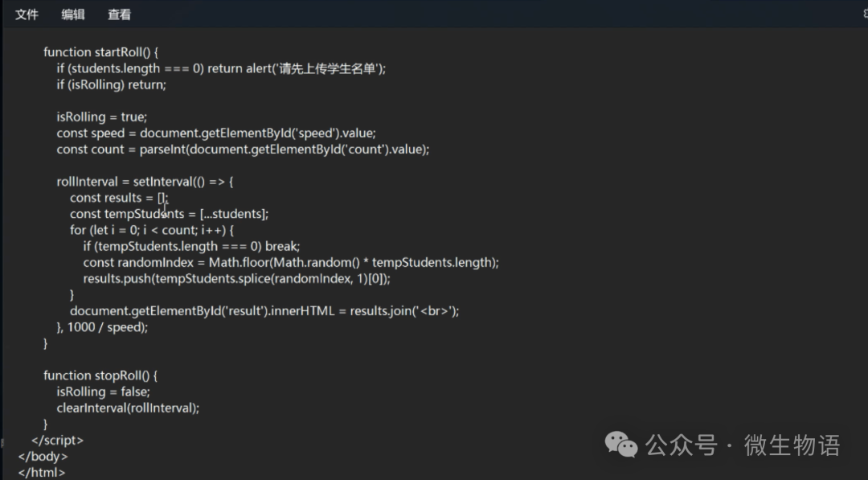This screenshot has width=868, height=480.
Task: Click the 'function stopRoll()' line
Action: (x=100, y=375)
